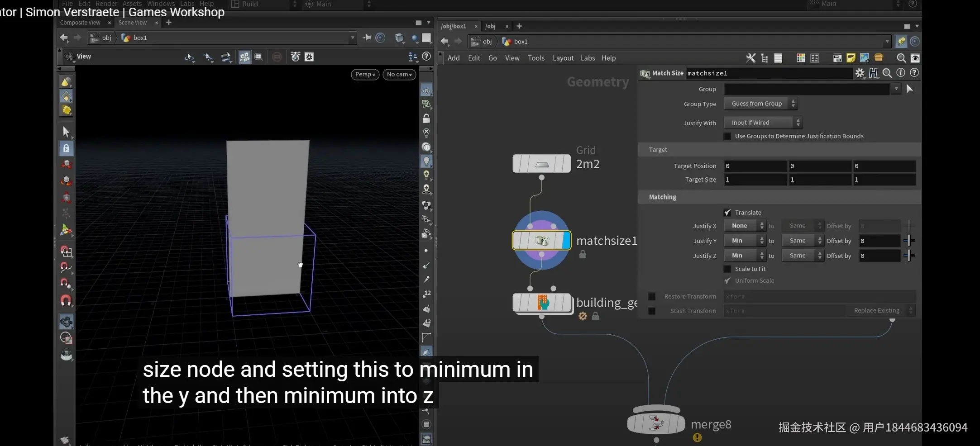Switch network to tree view icon
This screenshot has height=446, width=980.
tap(765, 58)
